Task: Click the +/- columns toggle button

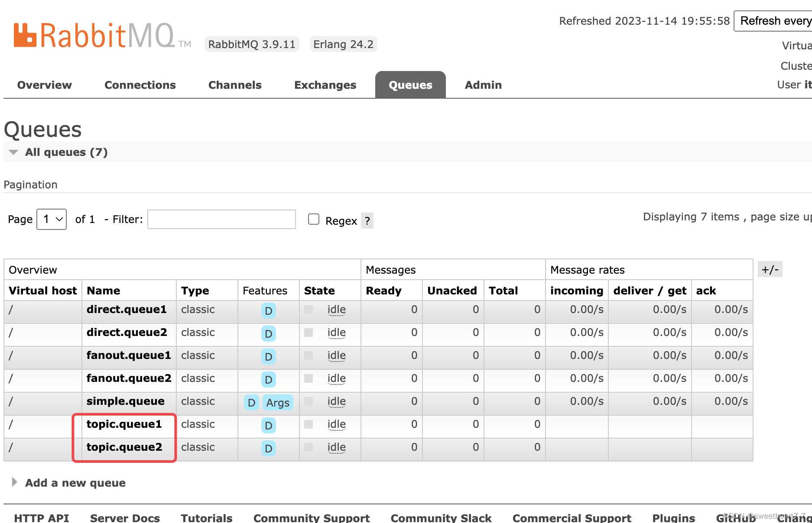Action: pyautogui.click(x=770, y=269)
